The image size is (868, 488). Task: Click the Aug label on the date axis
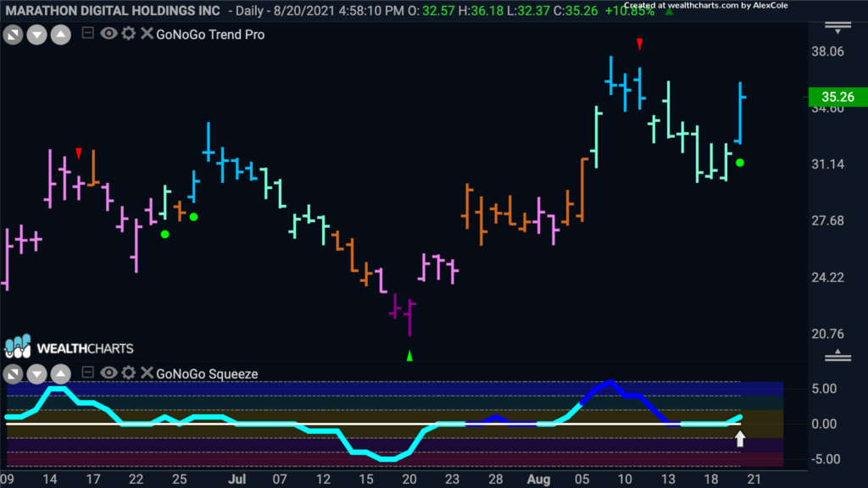538,480
